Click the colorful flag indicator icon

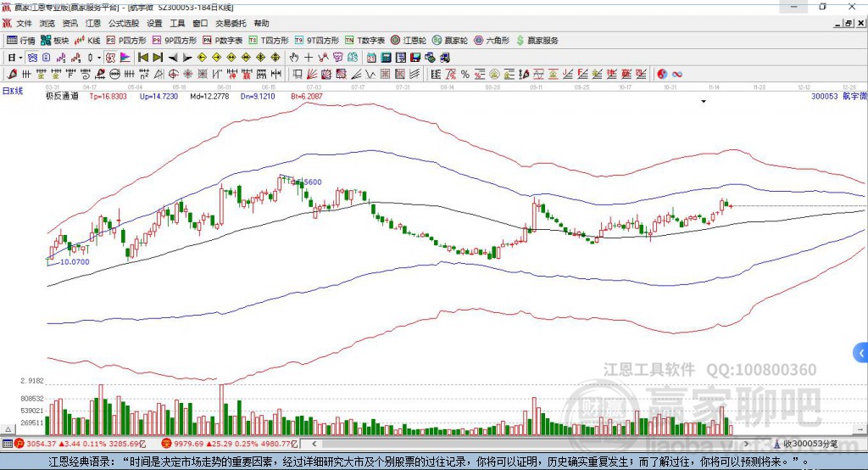pyautogui.click(x=125, y=57)
